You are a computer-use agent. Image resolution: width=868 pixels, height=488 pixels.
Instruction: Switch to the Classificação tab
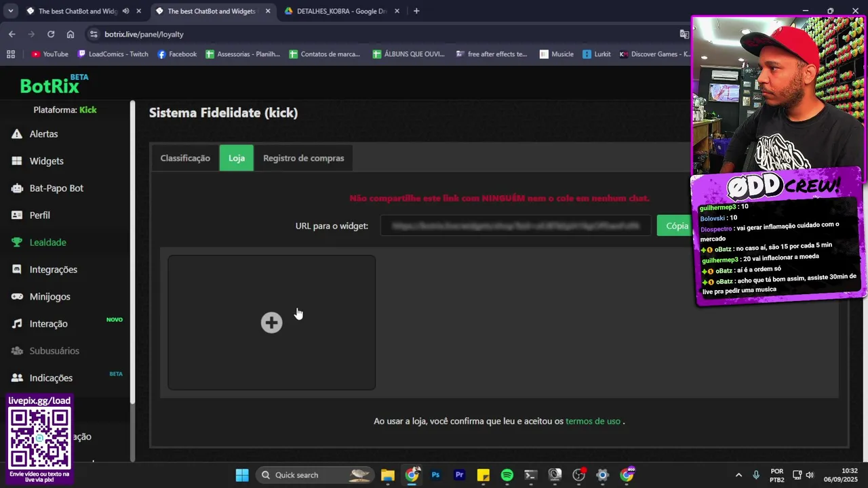point(185,158)
